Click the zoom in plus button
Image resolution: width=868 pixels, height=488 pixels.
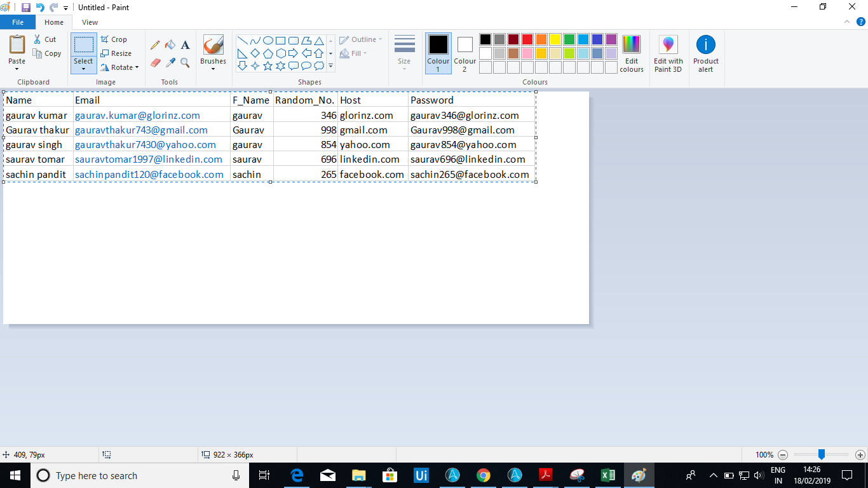pyautogui.click(x=860, y=455)
